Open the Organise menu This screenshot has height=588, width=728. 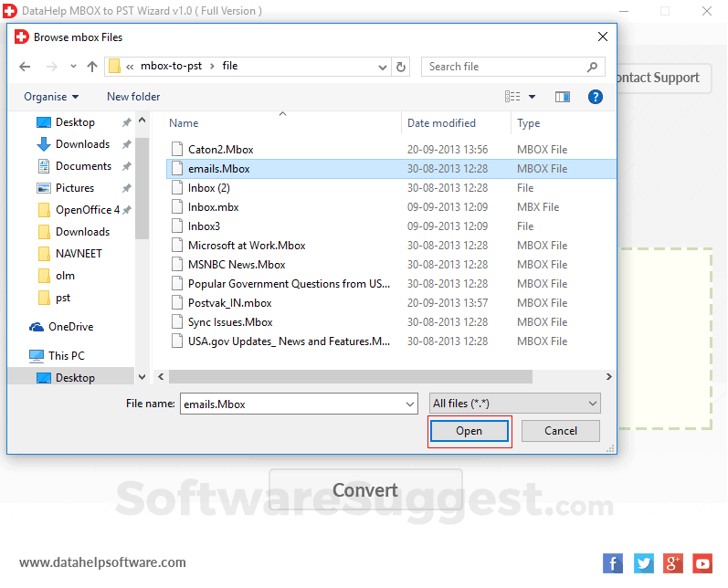(x=51, y=97)
